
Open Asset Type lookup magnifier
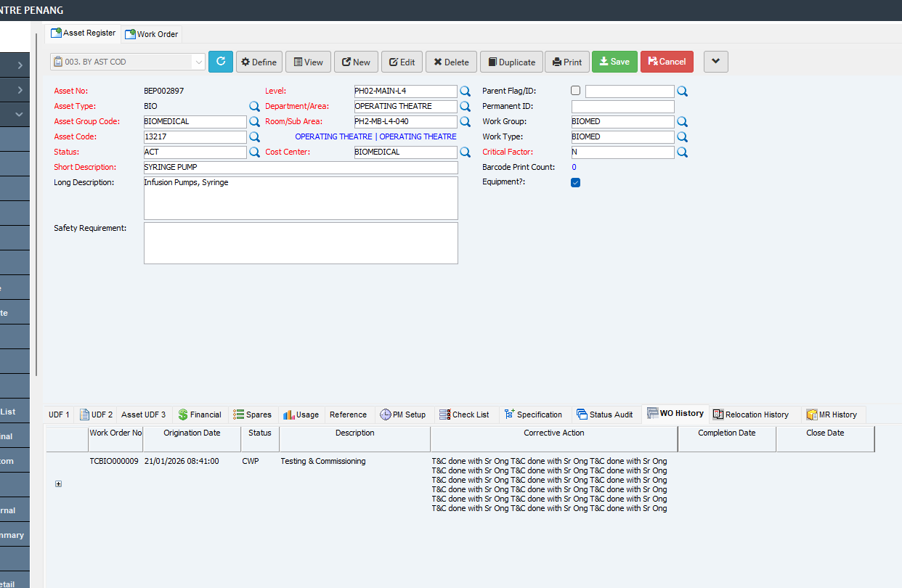[254, 106]
